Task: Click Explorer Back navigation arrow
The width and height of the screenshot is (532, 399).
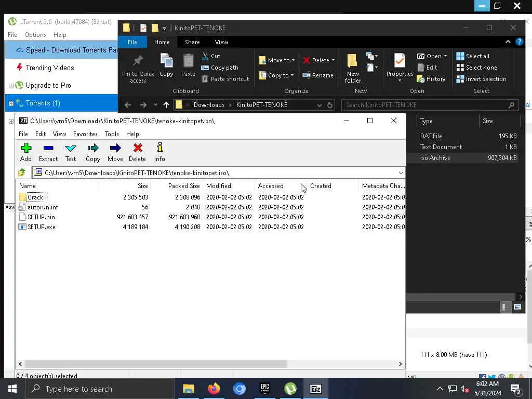Action: point(128,105)
